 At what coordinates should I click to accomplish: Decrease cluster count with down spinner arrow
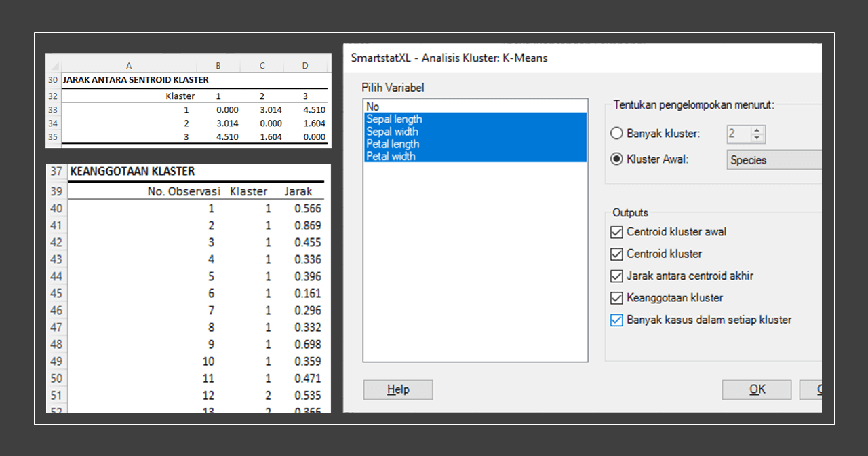click(x=757, y=138)
